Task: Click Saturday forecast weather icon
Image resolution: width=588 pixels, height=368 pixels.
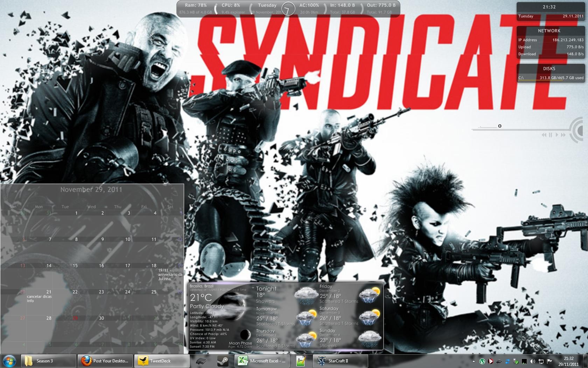Action: coord(370,317)
